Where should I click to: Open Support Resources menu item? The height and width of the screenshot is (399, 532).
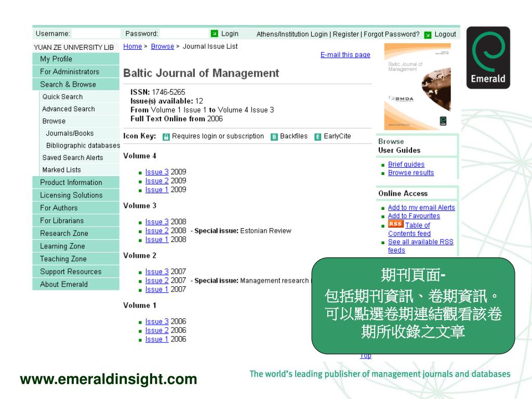(76, 271)
